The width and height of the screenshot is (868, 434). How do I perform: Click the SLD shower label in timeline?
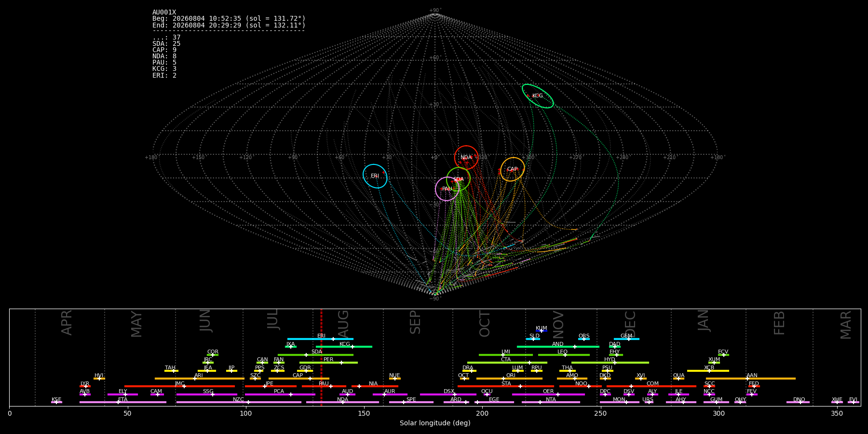[x=534, y=336]
